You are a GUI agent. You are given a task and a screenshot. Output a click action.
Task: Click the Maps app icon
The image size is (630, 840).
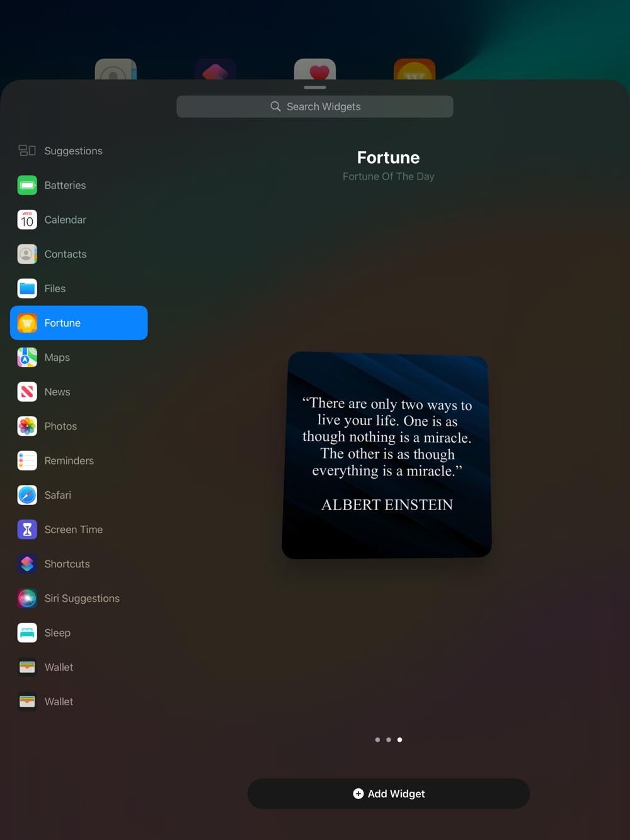pos(27,357)
